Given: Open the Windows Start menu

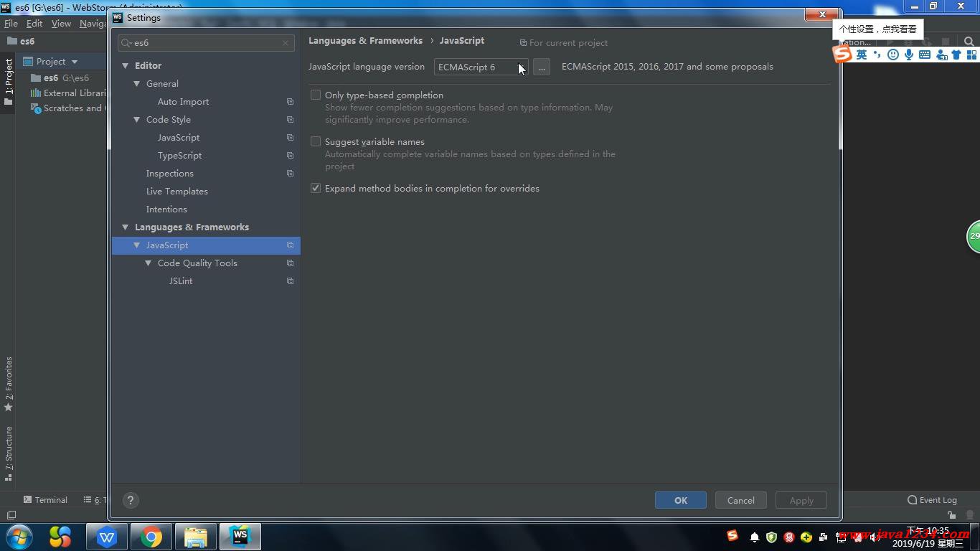Looking at the screenshot, I should pyautogui.click(x=19, y=537).
